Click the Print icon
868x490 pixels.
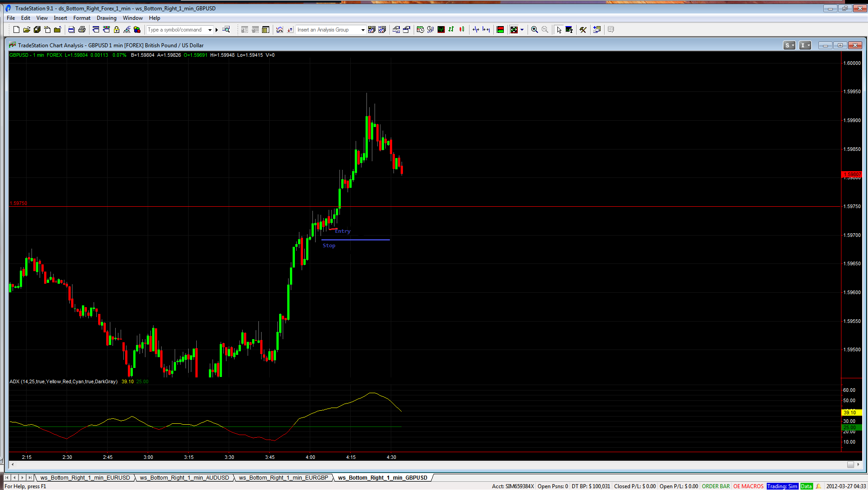(81, 30)
